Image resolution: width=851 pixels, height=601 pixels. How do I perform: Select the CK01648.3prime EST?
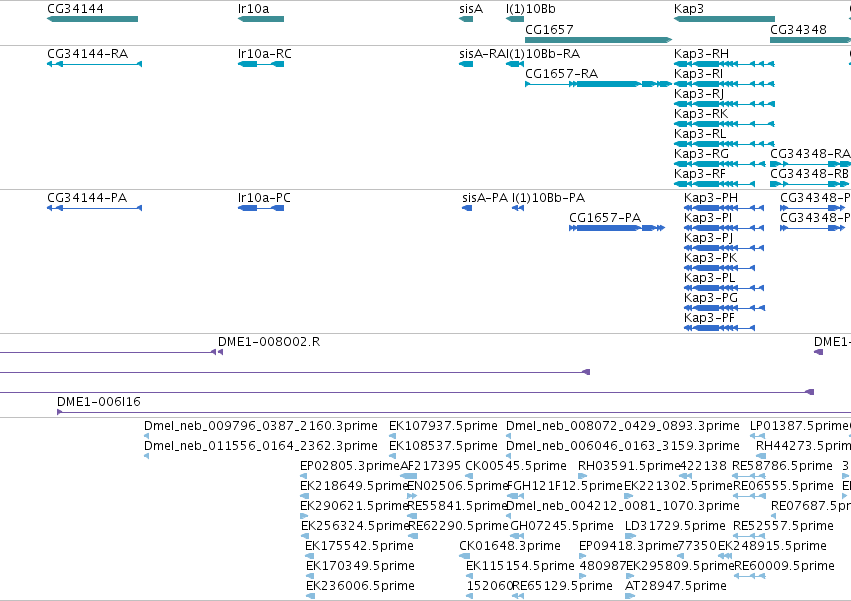(x=510, y=546)
